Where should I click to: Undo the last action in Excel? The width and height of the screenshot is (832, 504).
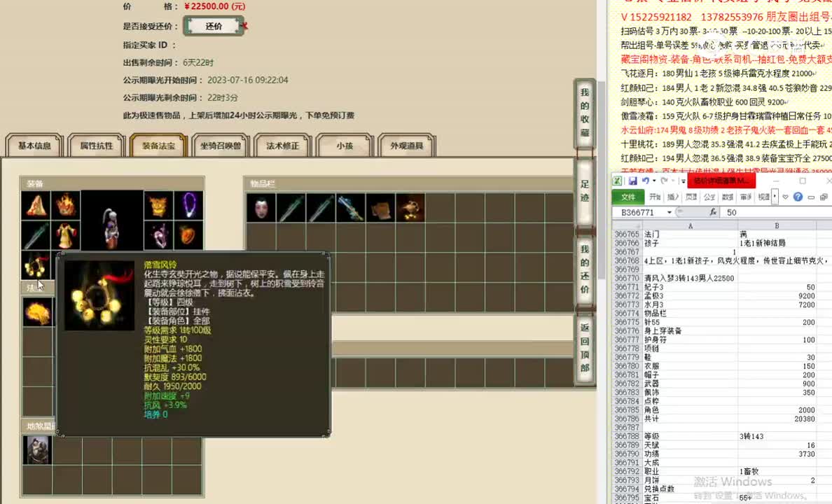coord(644,181)
